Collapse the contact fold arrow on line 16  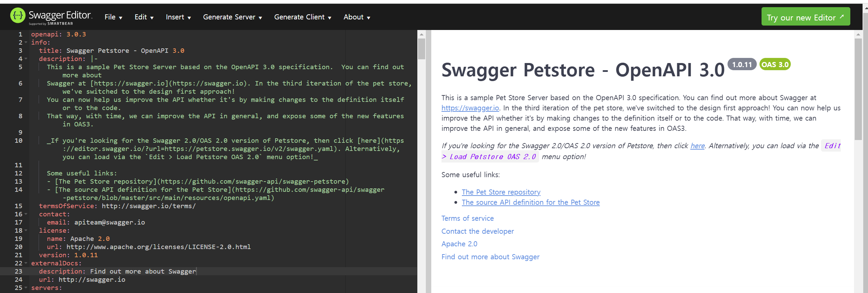click(26, 214)
